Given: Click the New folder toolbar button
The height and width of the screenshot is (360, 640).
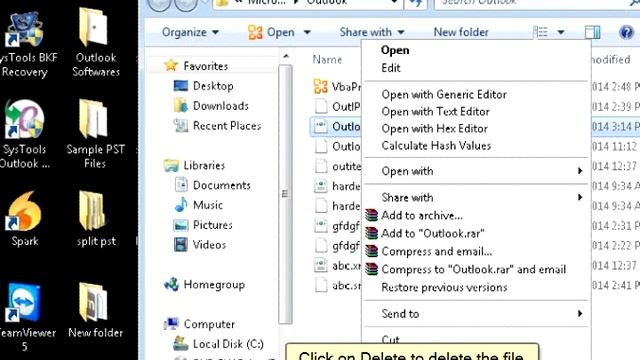Looking at the screenshot, I should pyautogui.click(x=461, y=32).
